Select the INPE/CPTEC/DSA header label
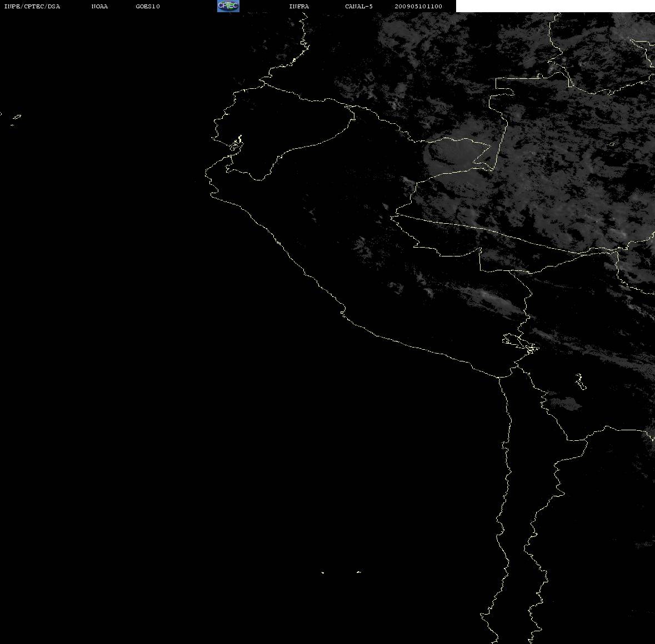 [x=32, y=6]
